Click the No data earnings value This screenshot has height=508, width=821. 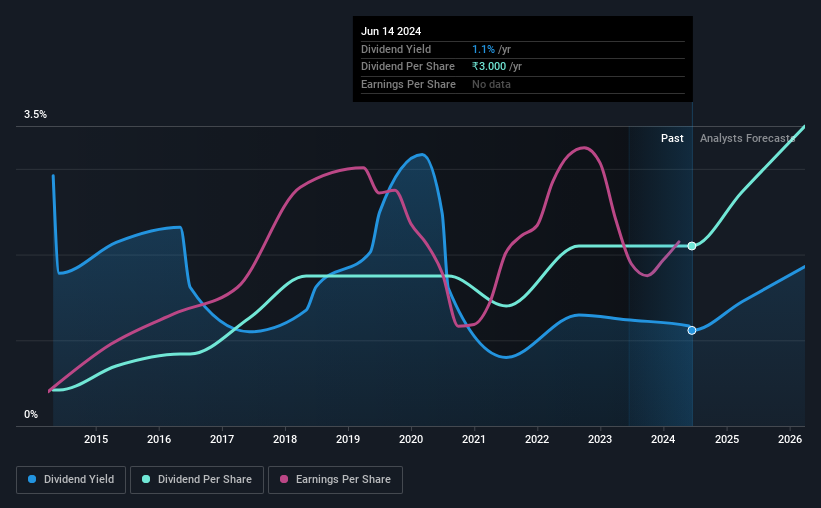[x=491, y=84]
